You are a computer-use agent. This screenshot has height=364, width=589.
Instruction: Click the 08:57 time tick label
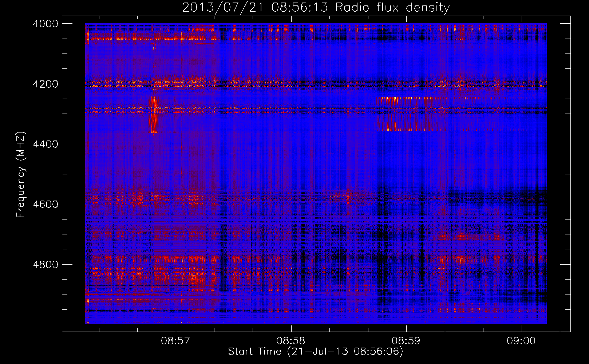coord(176,341)
